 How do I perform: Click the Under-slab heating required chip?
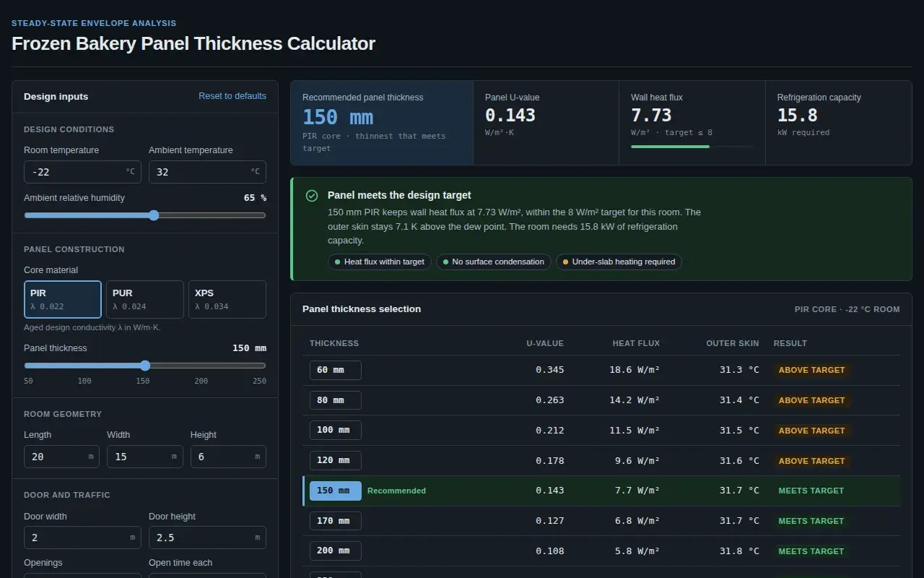(619, 262)
